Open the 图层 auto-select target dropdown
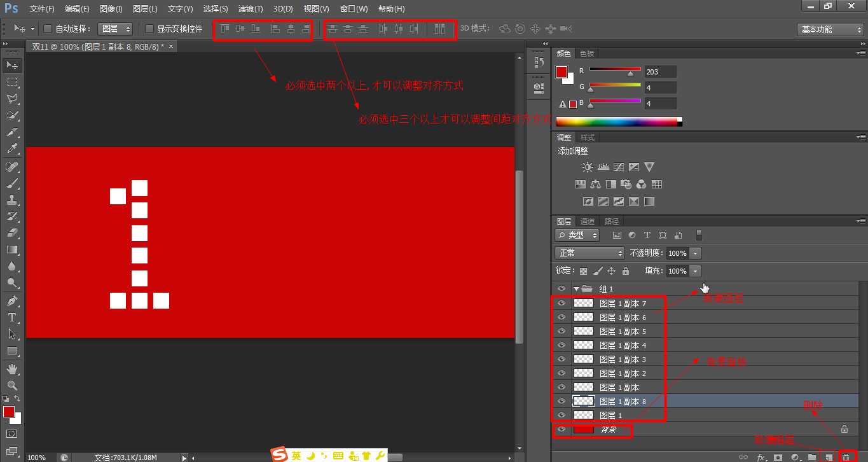This screenshot has height=462, width=868. coord(116,29)
